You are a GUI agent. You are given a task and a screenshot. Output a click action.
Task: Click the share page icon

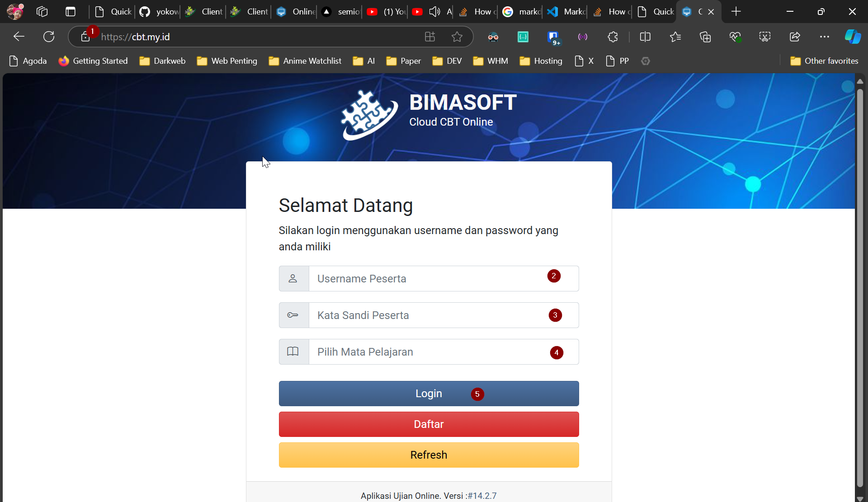795,37
